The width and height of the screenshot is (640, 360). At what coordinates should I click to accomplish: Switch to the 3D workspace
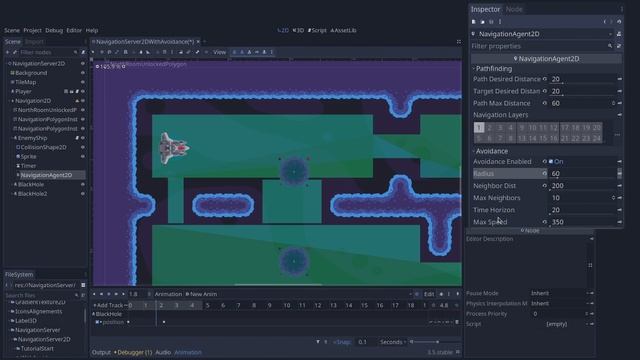coord(298,30)
